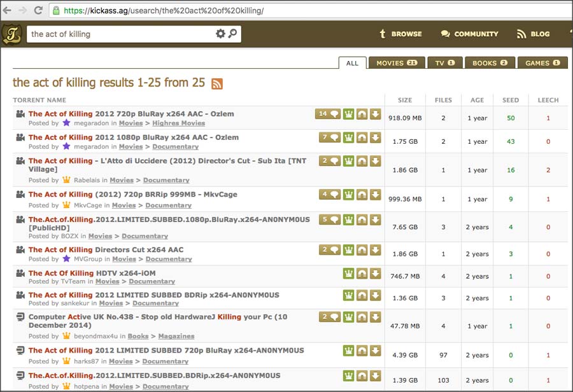Click verified crown icon on 1080p BluRay Ozlem row
This screenshot has height=392, width=573.
click(x=349, y=137)
